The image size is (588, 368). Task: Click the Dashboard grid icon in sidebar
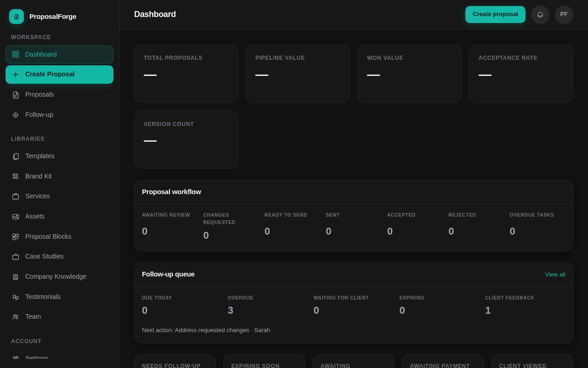[16, 54]
